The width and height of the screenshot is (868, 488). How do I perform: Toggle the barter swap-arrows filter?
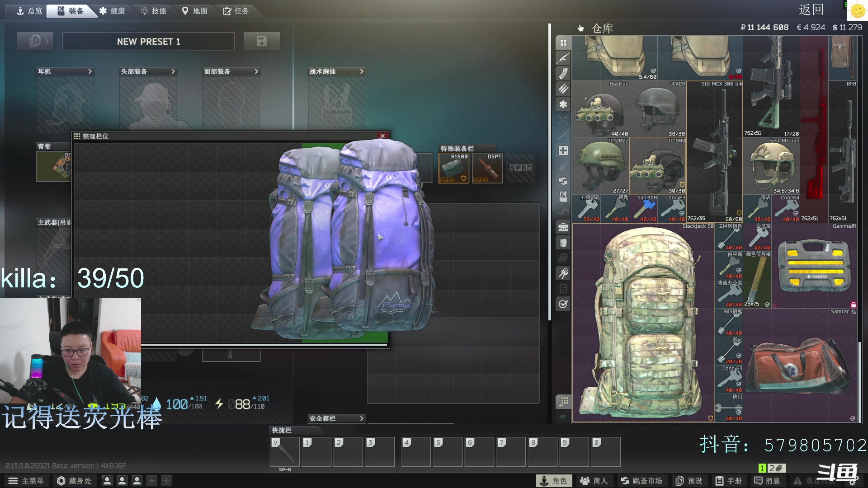pyautogui.click(x=563, y=181)
